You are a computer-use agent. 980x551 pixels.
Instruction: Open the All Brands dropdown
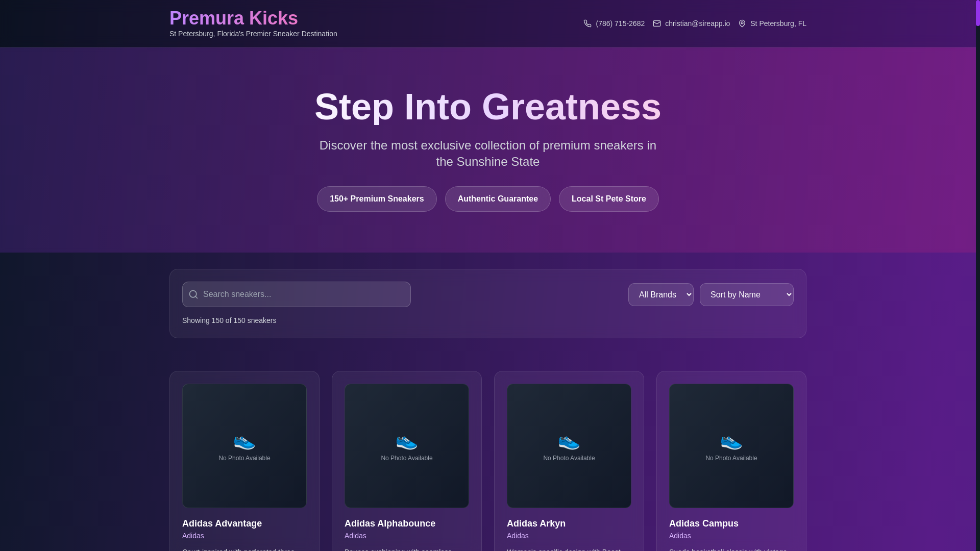tap(661, 295)
